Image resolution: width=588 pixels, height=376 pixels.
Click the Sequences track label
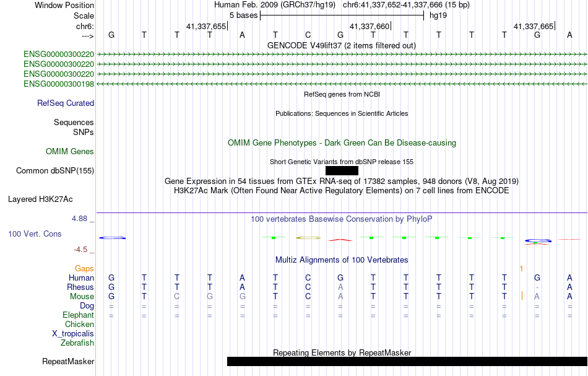point(74,122)
